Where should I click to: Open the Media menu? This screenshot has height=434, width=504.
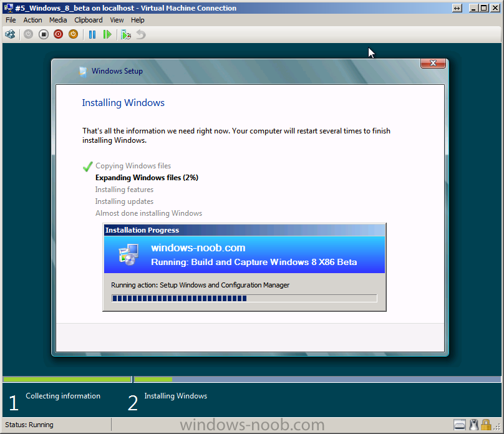[x=58, y=20]
